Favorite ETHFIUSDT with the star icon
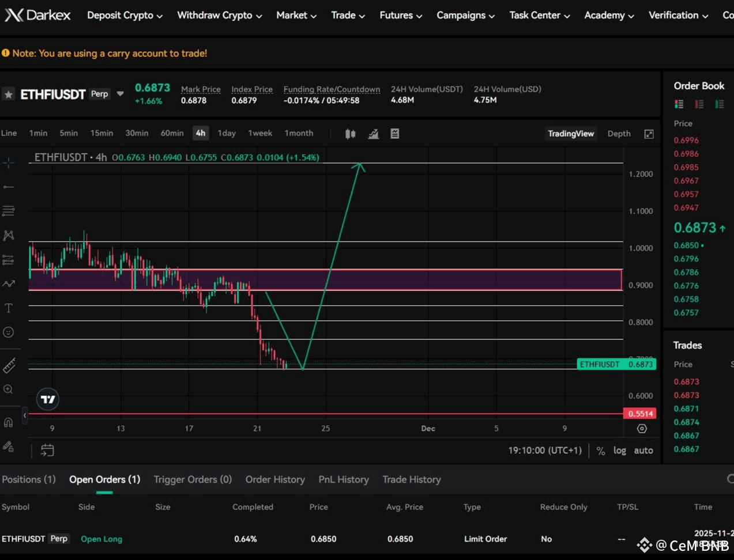This screenshot has height=560, width=734. coord(8,94)
